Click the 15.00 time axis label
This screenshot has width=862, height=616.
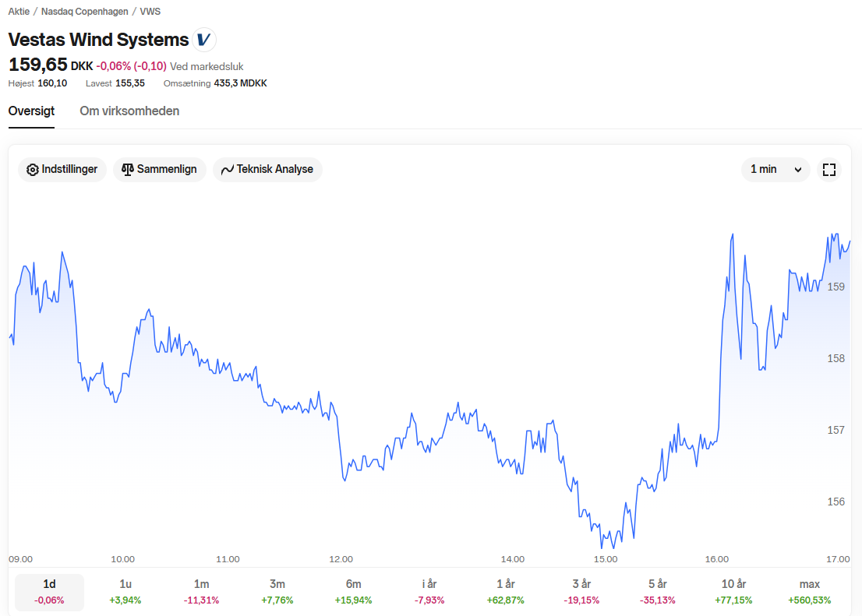click(606, 559)
